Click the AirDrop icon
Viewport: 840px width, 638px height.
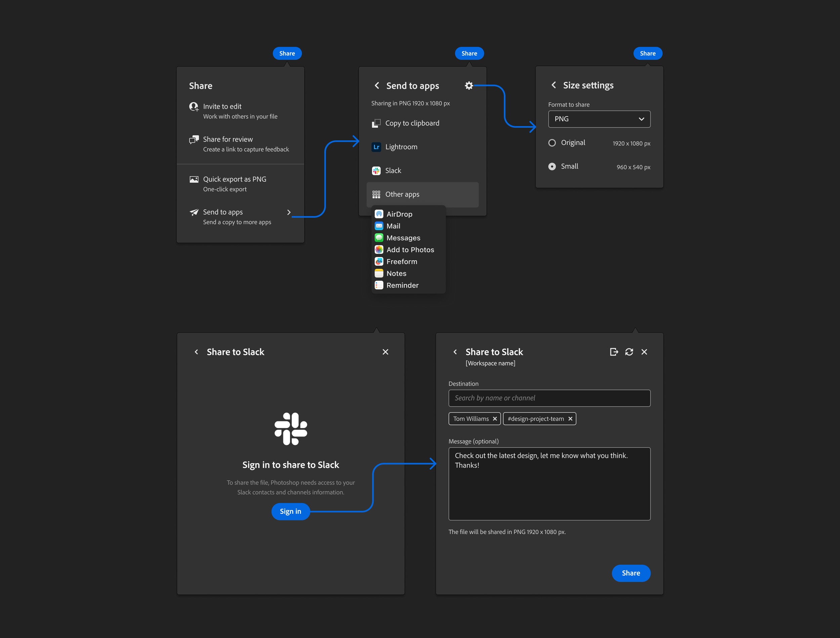tap(379, 214)
